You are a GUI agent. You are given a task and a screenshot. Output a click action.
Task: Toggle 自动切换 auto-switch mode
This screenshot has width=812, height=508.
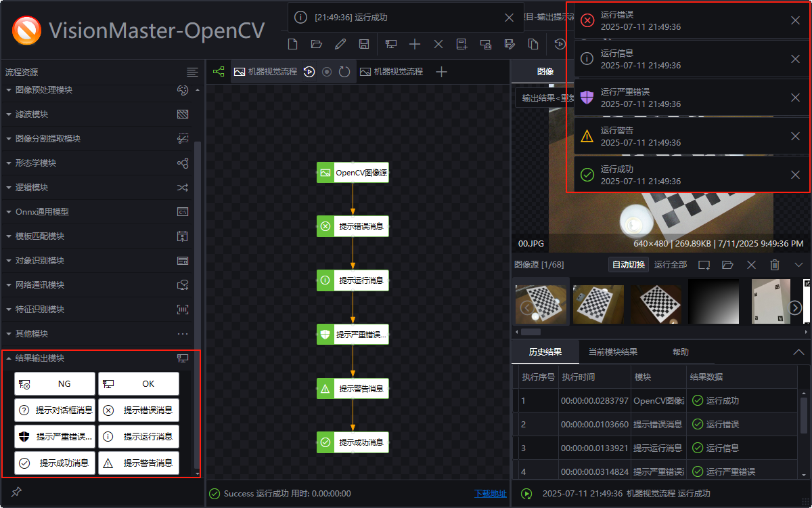coord(628,264)
